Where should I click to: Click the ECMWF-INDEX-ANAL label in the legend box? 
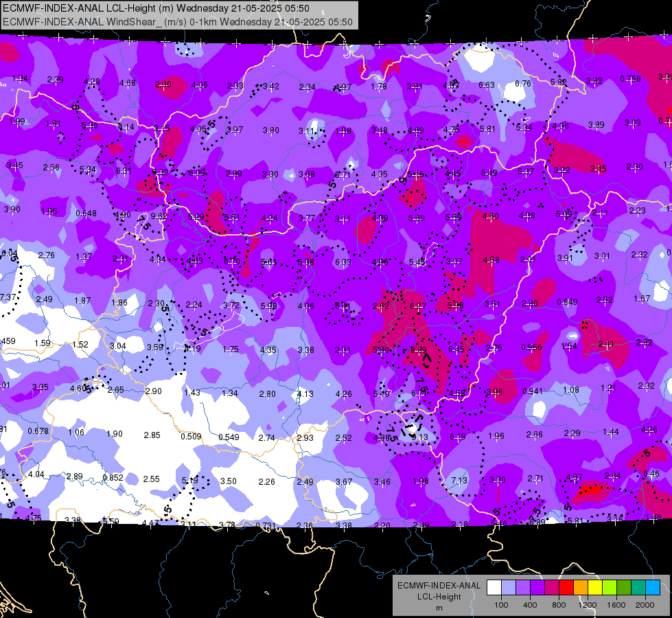439,586
